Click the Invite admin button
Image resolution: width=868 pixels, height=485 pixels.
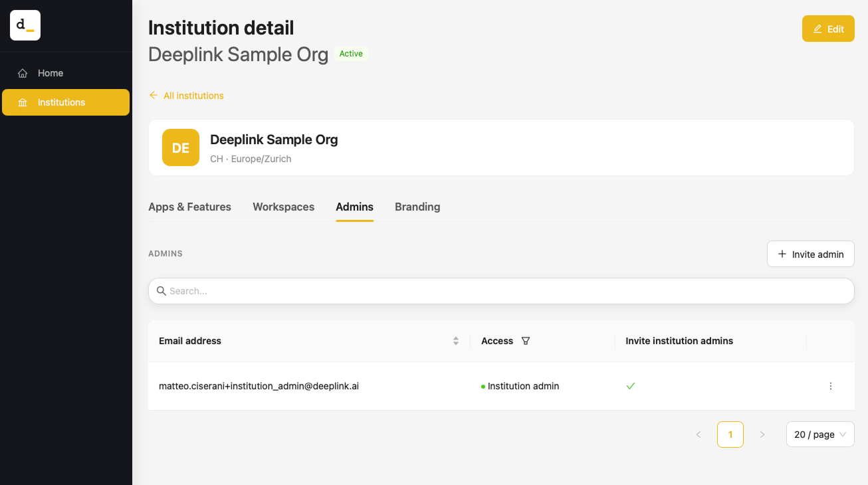click(x=810, y=254)
